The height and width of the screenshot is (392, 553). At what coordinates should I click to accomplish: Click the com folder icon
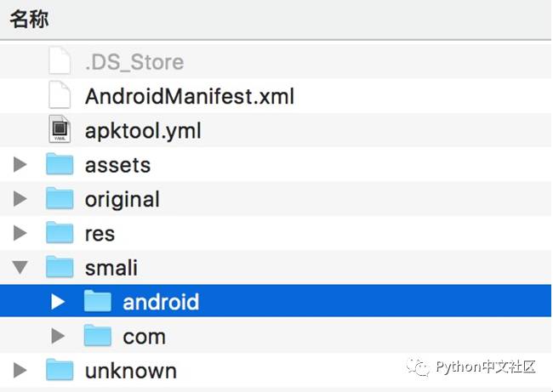[x=98, y=337]
